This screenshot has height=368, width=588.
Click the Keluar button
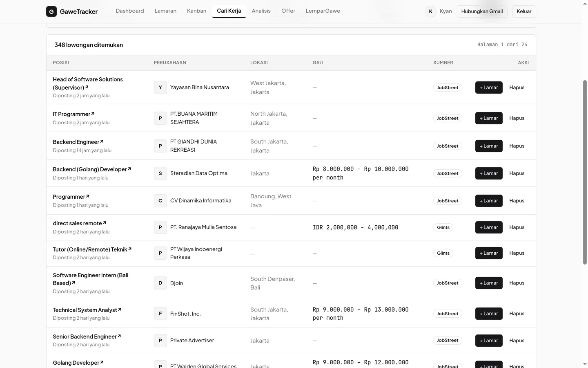click(524, 11)
